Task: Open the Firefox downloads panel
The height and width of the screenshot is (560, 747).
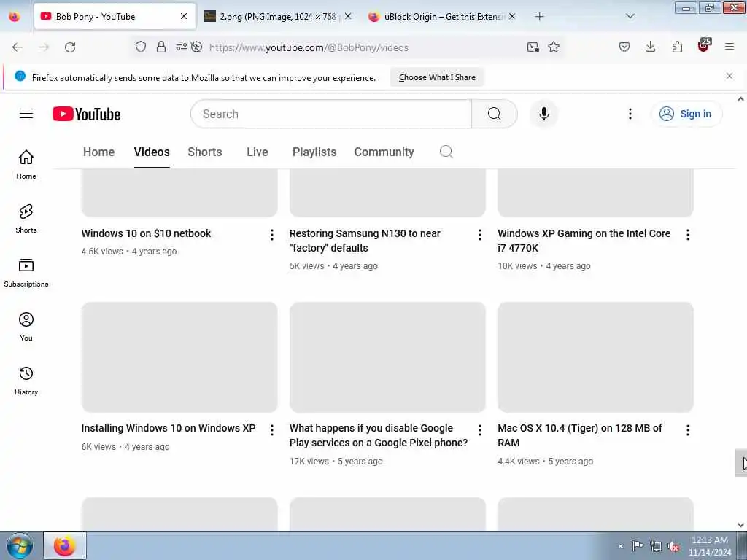Action: click(650, 47)
